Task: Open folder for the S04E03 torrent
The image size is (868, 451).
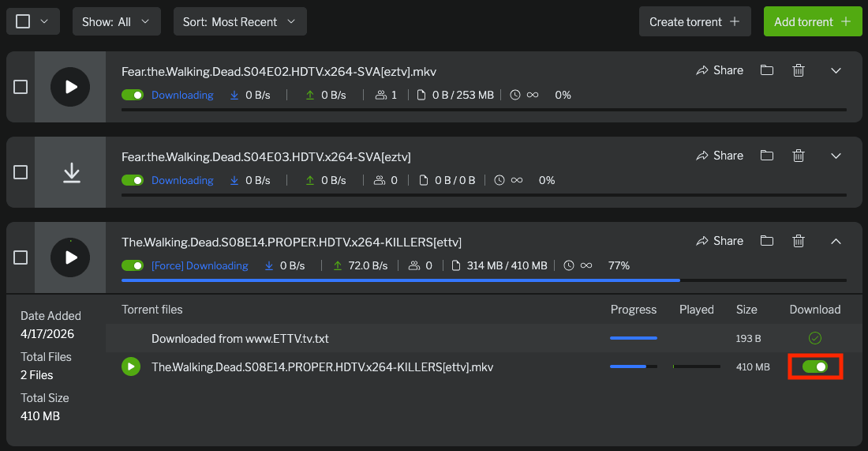Action: click(x=766, y=156)
